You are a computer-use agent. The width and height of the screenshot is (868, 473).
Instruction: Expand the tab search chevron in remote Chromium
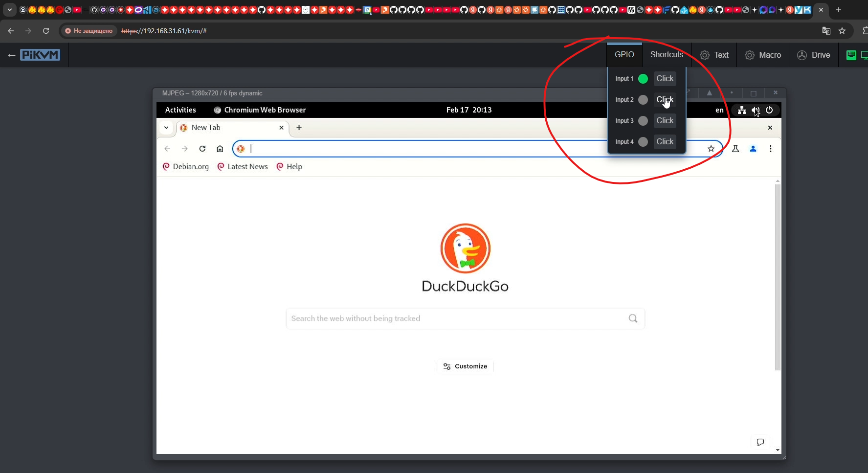click(166, 128)
